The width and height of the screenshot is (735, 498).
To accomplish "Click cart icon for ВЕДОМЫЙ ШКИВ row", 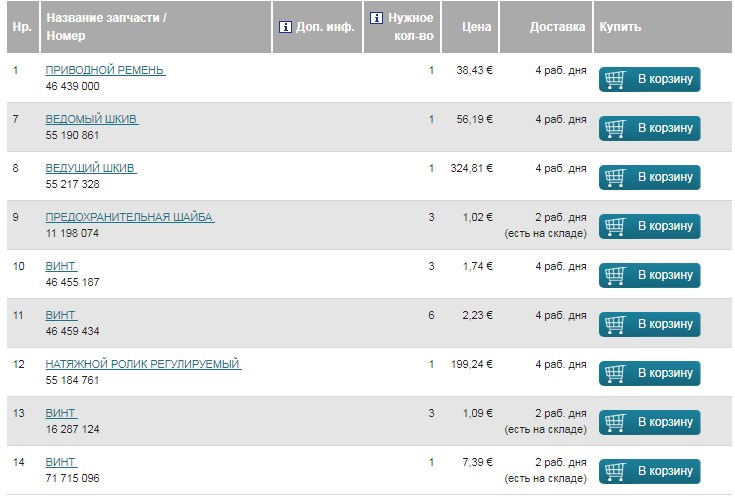I will point(615,129).
